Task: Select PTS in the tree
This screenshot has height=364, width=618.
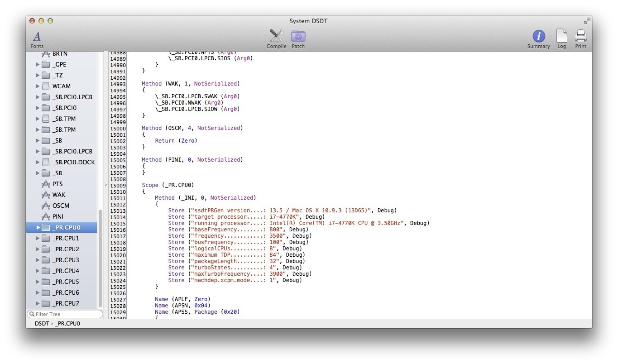Action: [57, 184]
